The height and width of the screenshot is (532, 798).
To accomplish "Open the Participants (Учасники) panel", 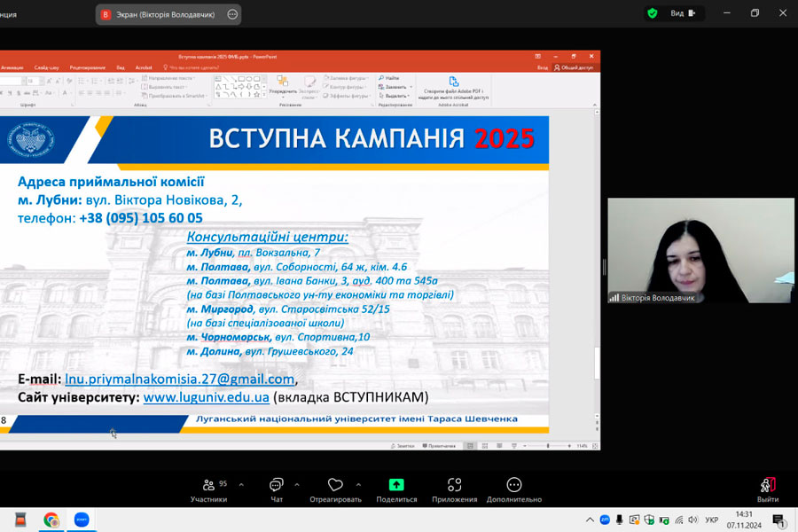I will point(208,488).
